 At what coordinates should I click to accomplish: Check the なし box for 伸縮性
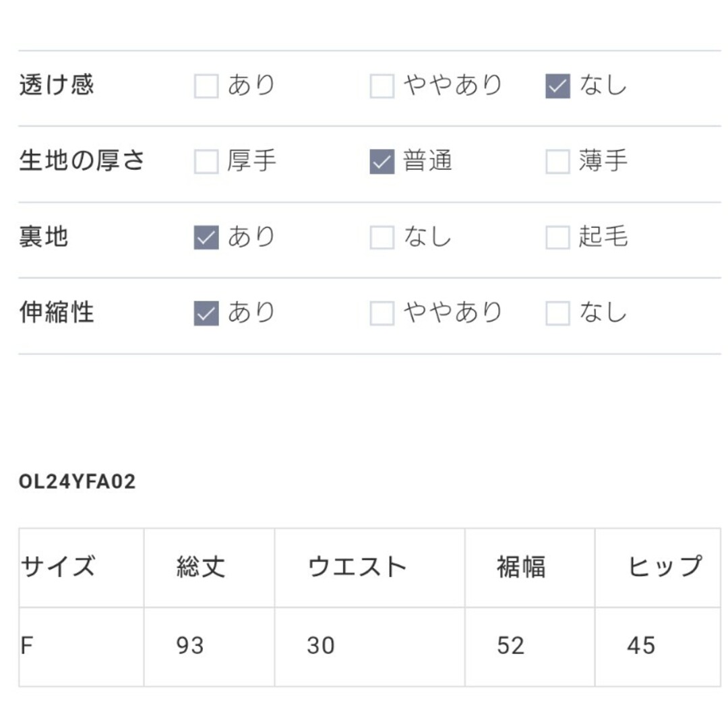(x=557, y=313)
